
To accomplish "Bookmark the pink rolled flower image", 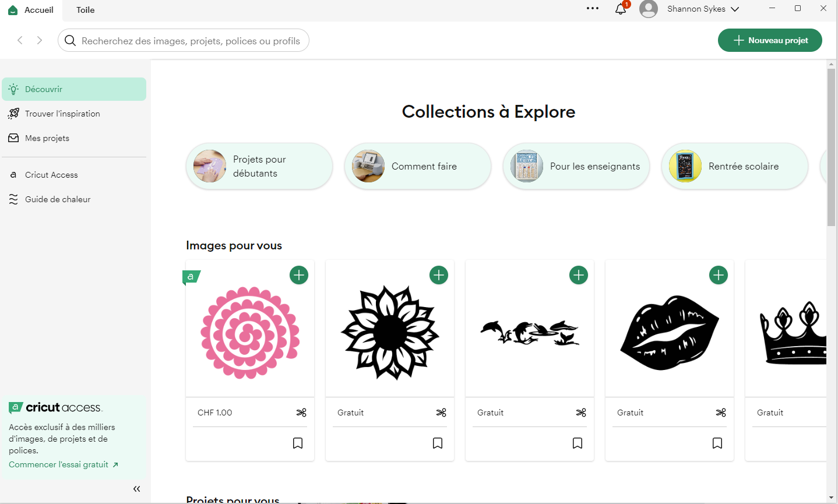I will point(298,443).
